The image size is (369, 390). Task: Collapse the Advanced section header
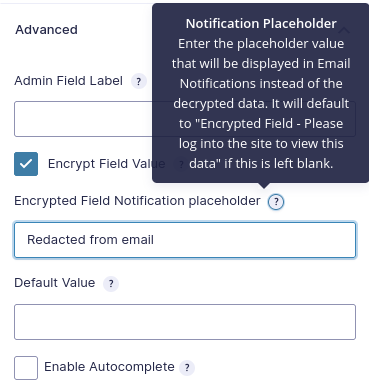[46, 30]
